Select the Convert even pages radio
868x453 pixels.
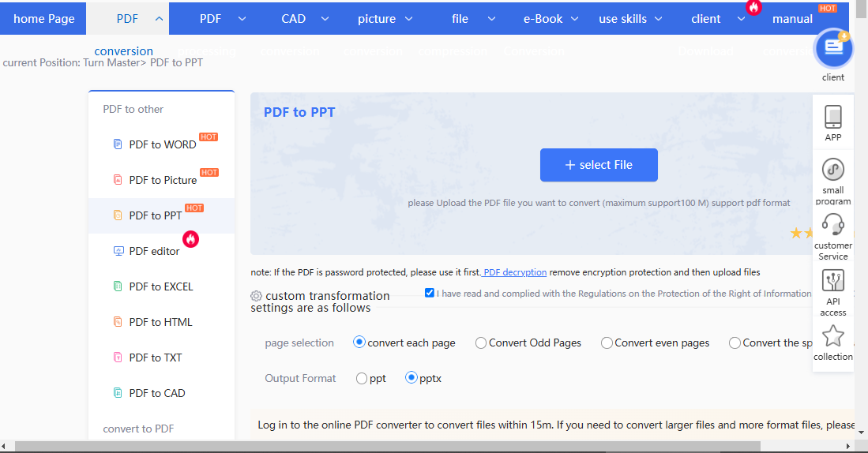pos(607,343)
